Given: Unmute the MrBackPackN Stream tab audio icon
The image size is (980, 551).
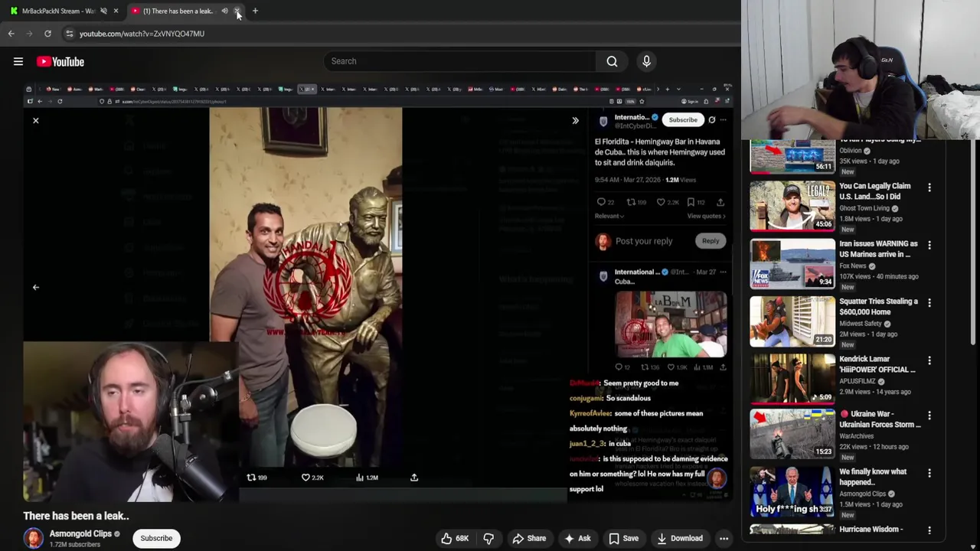Looking at the screenshot, I should pos(103,11).
